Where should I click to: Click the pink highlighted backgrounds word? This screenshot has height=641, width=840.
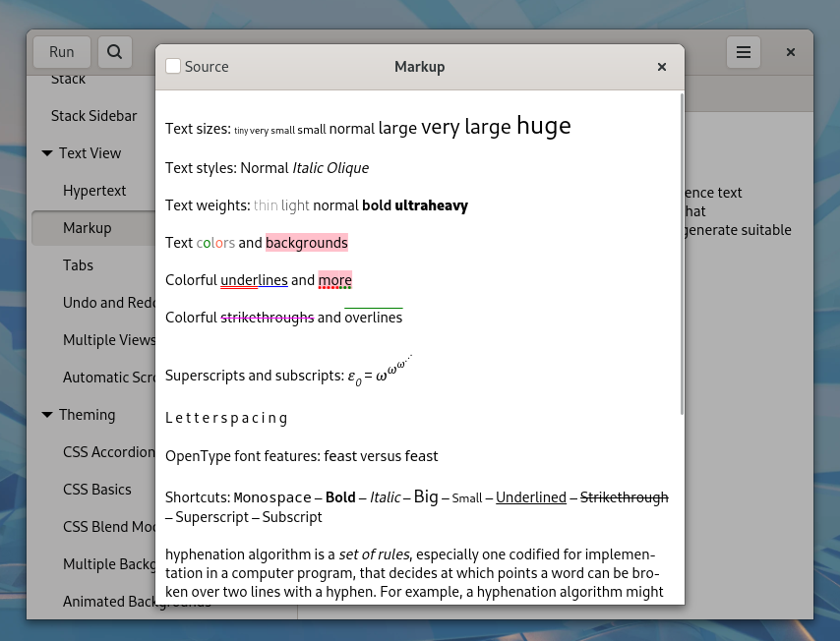[x=306, y=243]
